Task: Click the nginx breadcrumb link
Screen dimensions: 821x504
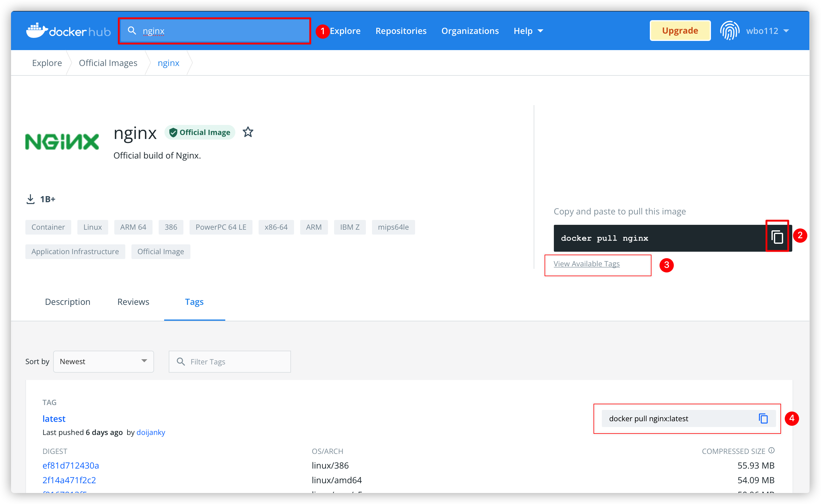Action: pyautogui.click(x=168, y=63)
